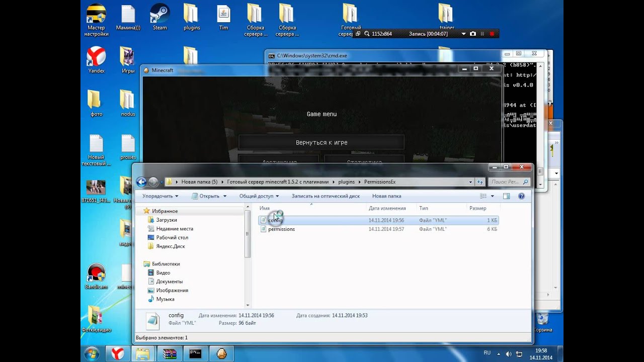Open Библиотеки in navigation pane

[x=166, y=264]
